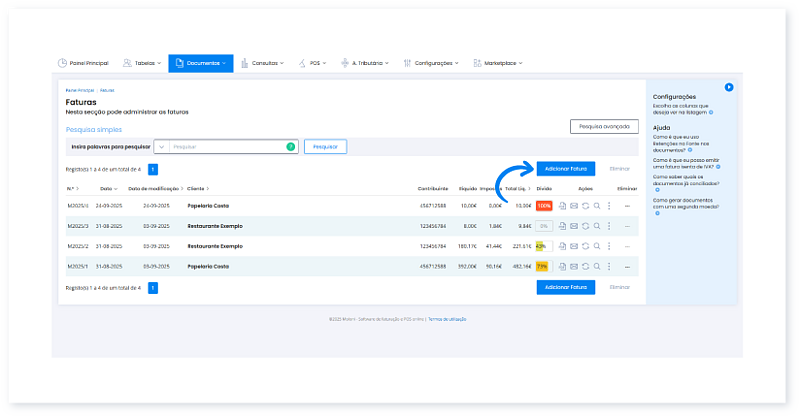Click green help icon in search field

click(x=291, y=146)
